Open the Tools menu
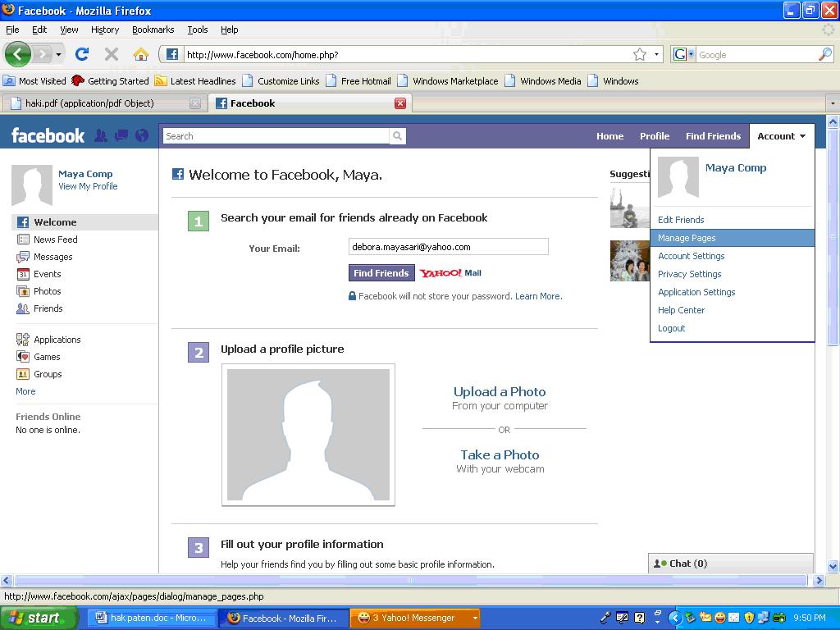The width and height of the screenshot is (840, 630). coord(197,30)
